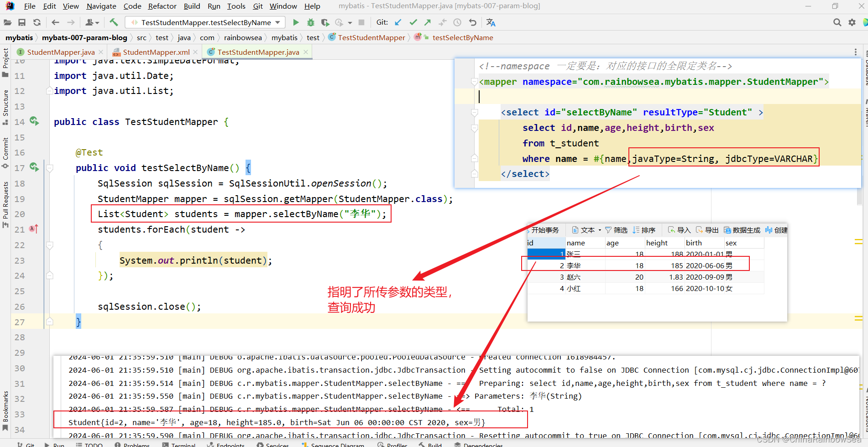Close the TestStudentMapper.java tab
The image size is (868, 447).
click(306, 52)
